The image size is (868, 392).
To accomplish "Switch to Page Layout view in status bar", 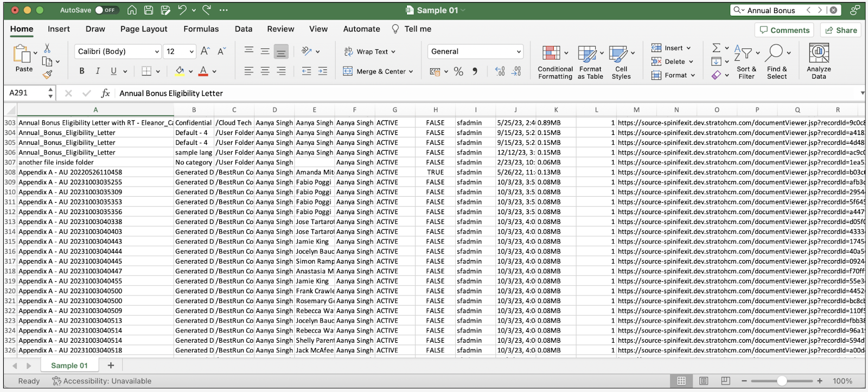I will (704, 381).
